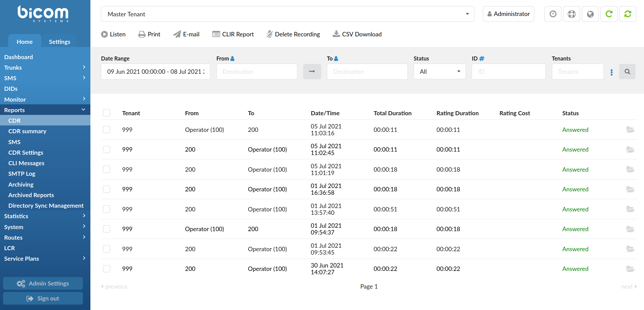Click the Administrator button

pos(508,14)
